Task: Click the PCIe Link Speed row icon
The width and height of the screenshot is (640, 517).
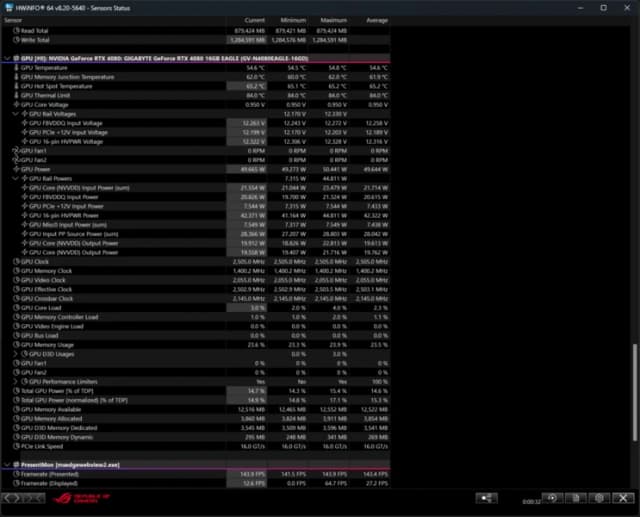Action: [16, 446]
